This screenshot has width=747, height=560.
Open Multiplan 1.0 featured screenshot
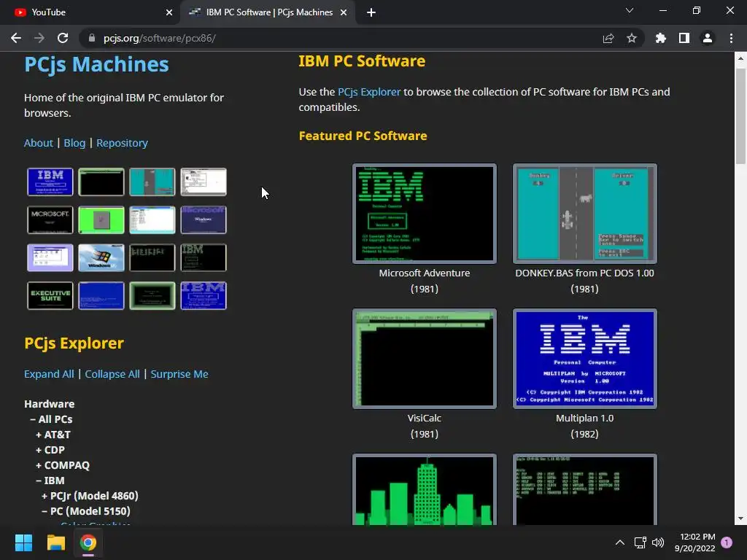584,359
